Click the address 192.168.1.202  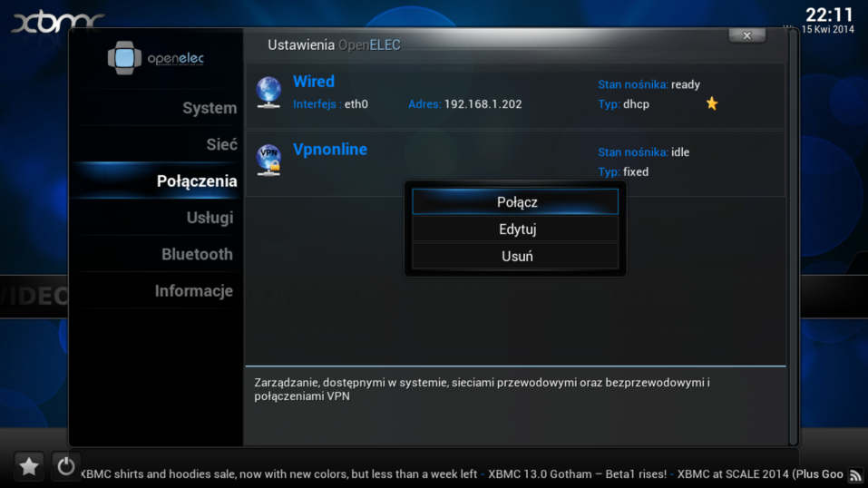(483, 104)
